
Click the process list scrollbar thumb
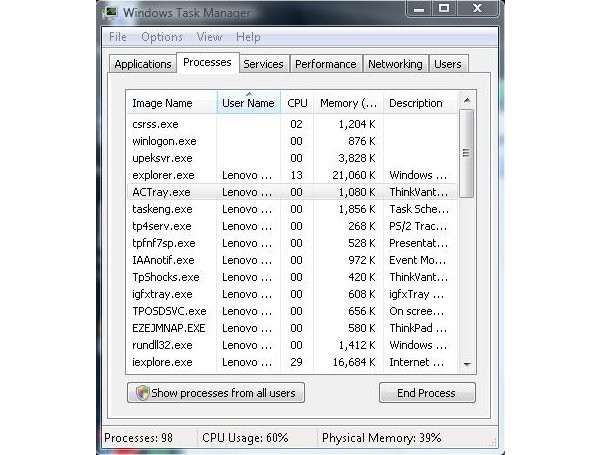(466, 153)
